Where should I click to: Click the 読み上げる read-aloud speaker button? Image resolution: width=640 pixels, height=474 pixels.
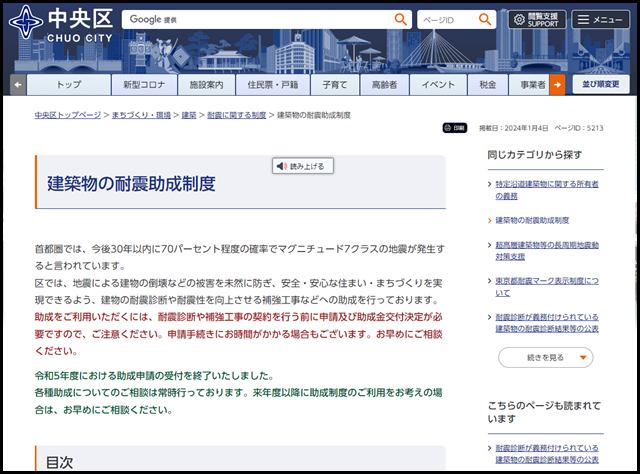coord(300,166)
